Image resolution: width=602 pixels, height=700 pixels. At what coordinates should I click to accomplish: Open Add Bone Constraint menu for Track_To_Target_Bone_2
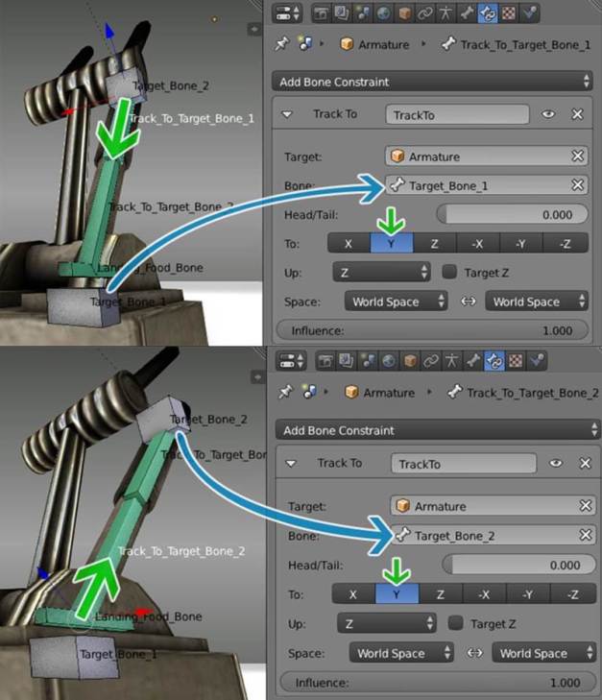[438, 430]
